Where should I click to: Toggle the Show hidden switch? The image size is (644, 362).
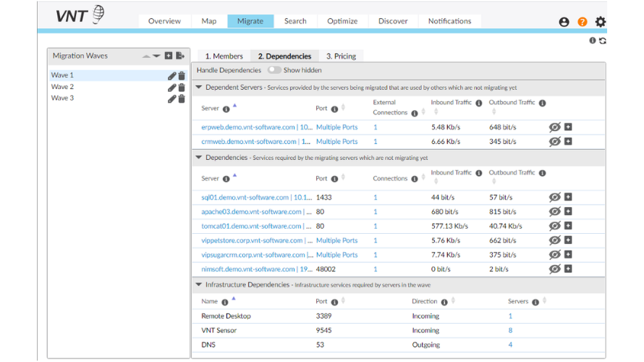(274, 70)
